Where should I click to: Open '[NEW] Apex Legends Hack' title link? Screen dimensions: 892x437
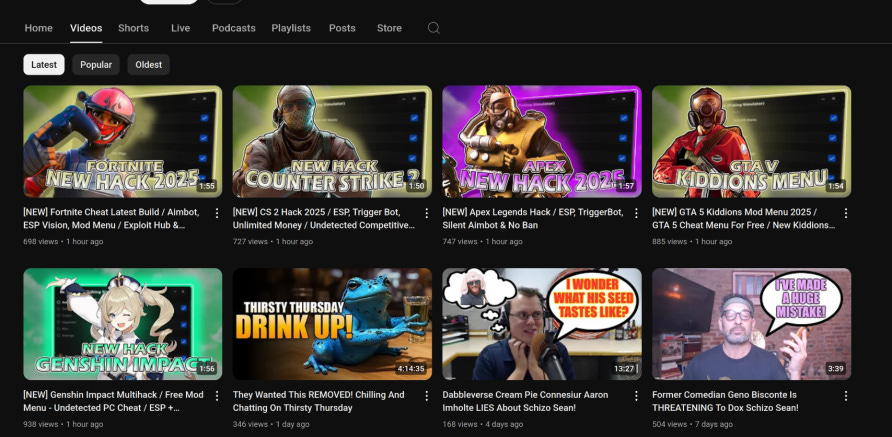tap(532, 218)
